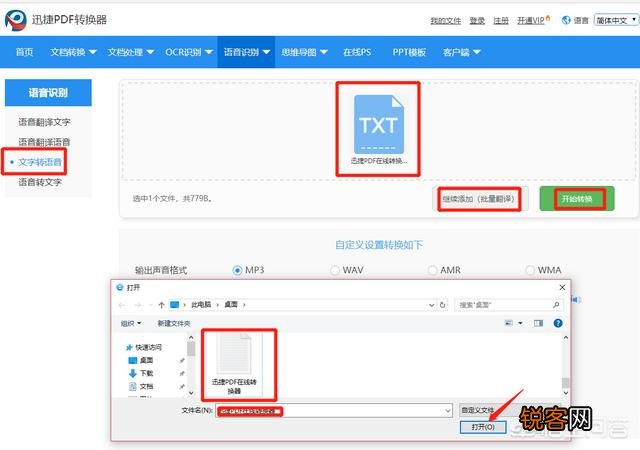Select 语音翻译文字 in sidebar
This screenshot has width=640, height=450.
(44, 122)
